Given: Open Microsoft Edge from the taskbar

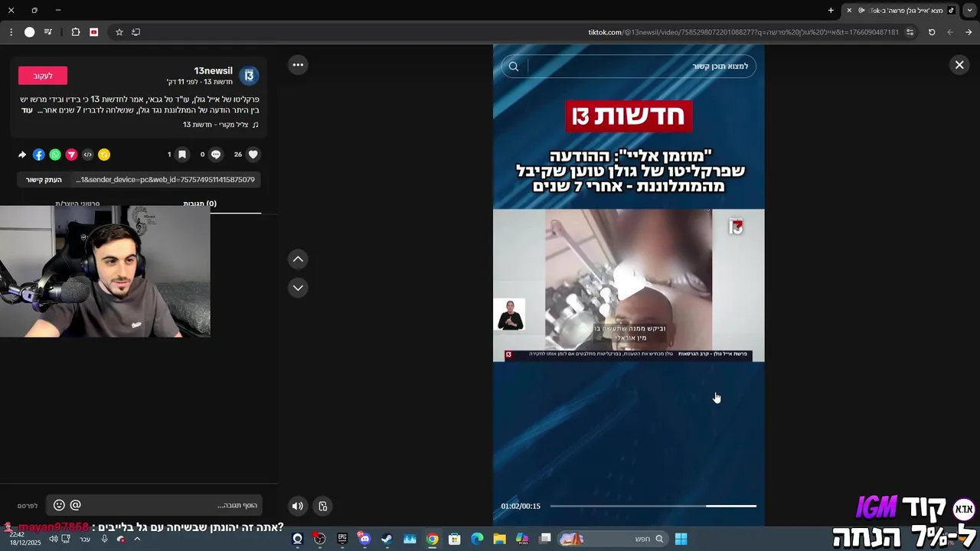Looking at the screenshot, I should (477, 539).
